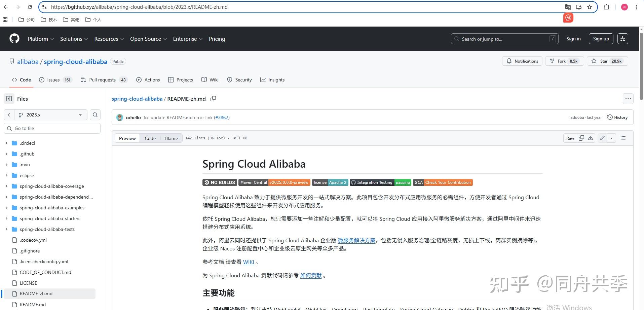
Task: Open the file History
Action: (x=617, y=117)
